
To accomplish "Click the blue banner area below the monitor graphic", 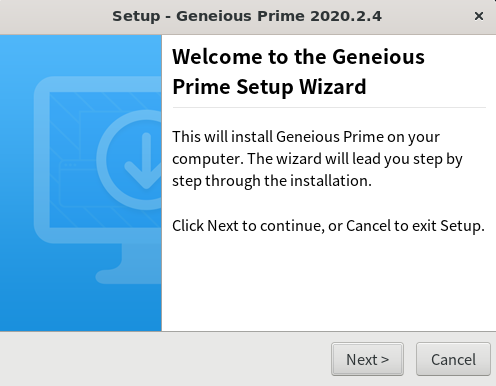I will [81, 308].
